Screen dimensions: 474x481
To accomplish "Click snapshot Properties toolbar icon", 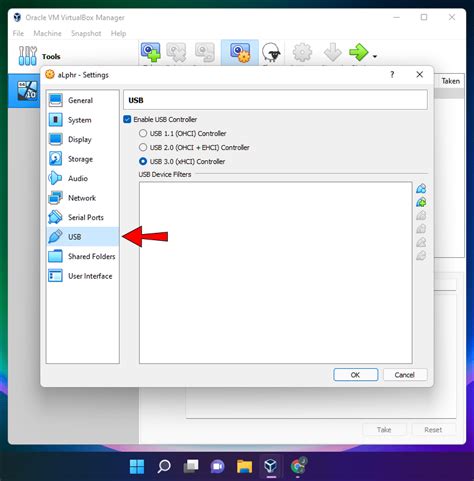I will (240, 52).
